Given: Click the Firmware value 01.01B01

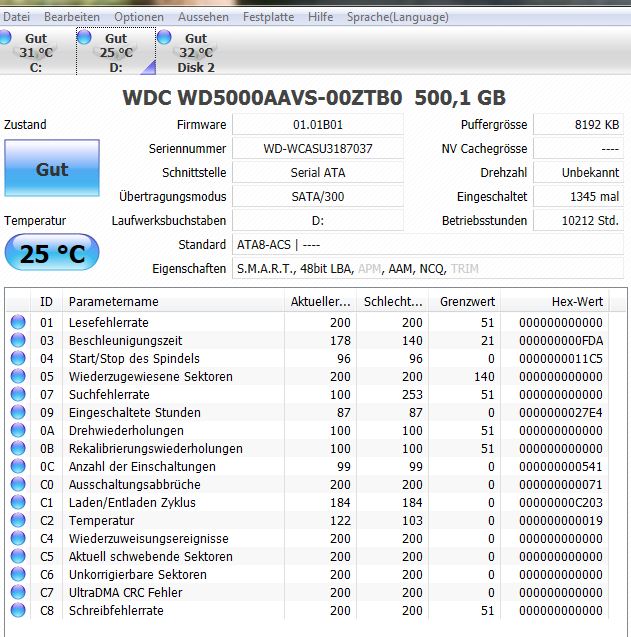Looking at the screenshot, I should pos(318,124).
